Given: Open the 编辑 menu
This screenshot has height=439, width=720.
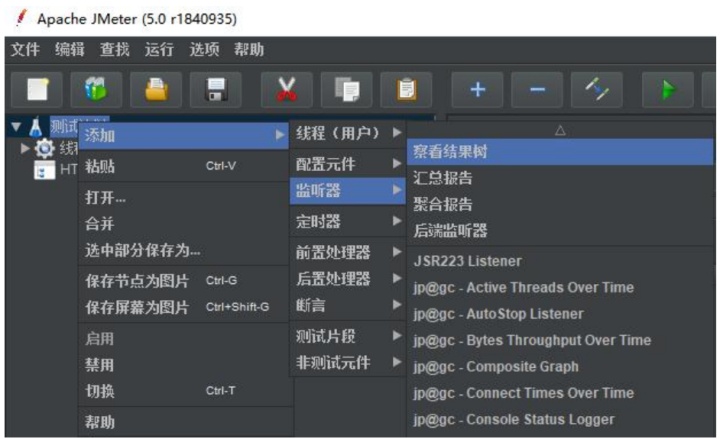Looking at the screenshot, I should coord(70,49).
